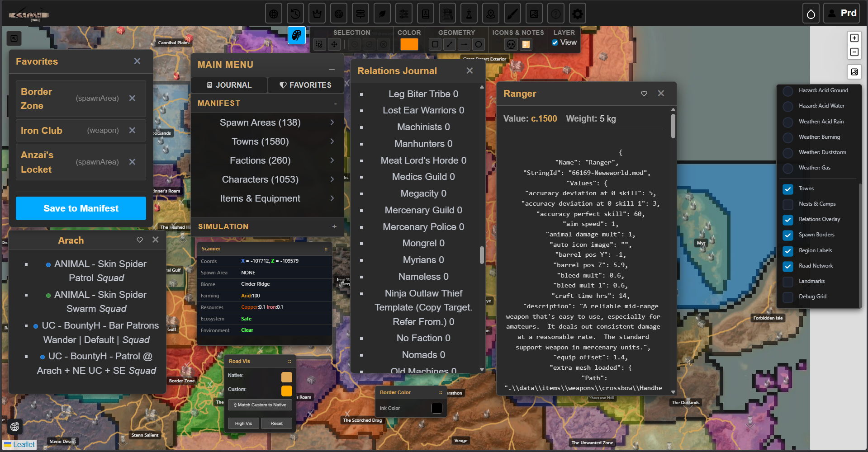Click the Save to Manifest button

tap(81, 208)
